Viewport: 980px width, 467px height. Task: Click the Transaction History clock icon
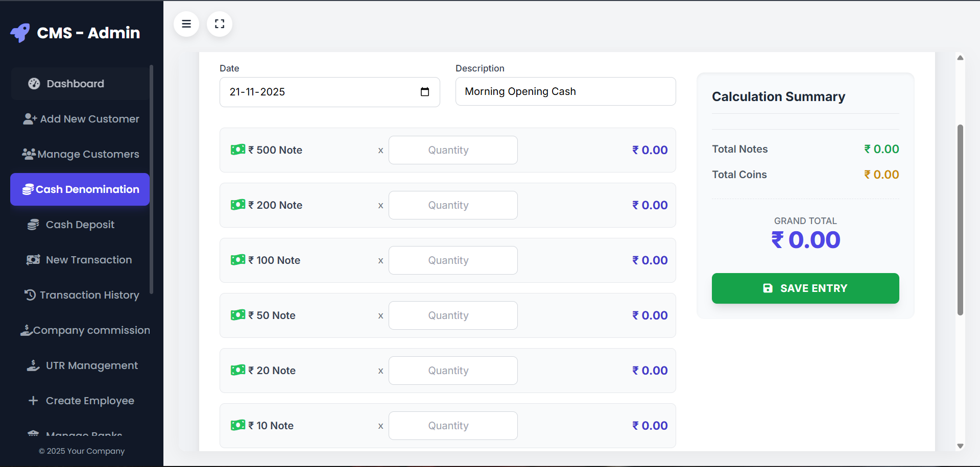[x=30, y=295]
